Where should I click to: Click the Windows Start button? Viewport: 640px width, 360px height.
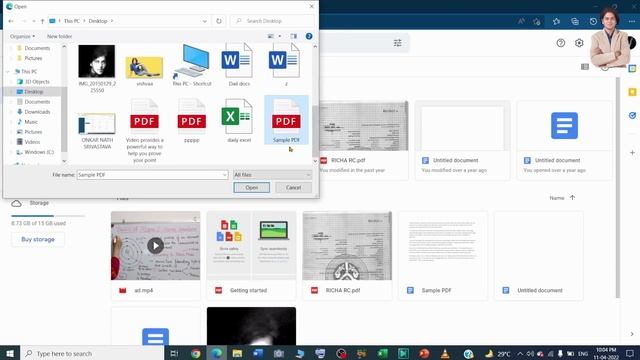(10, 353)
